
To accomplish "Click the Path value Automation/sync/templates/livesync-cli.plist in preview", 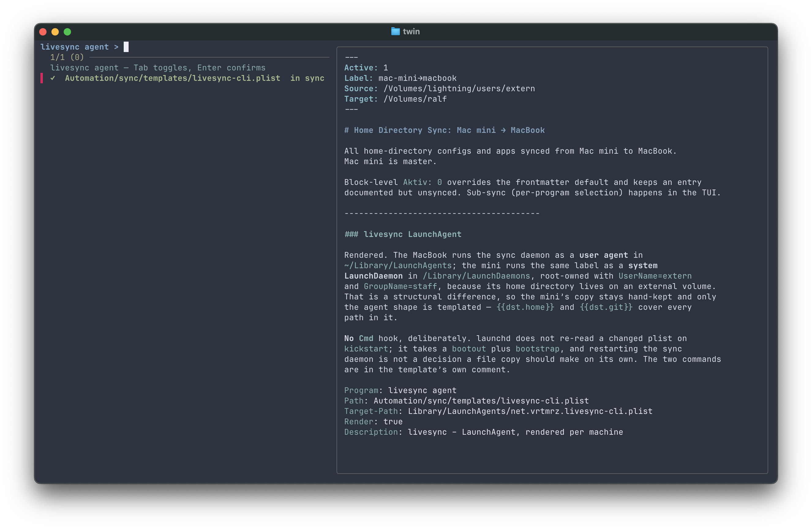I will pyautogui.click(x=481, y=401).
